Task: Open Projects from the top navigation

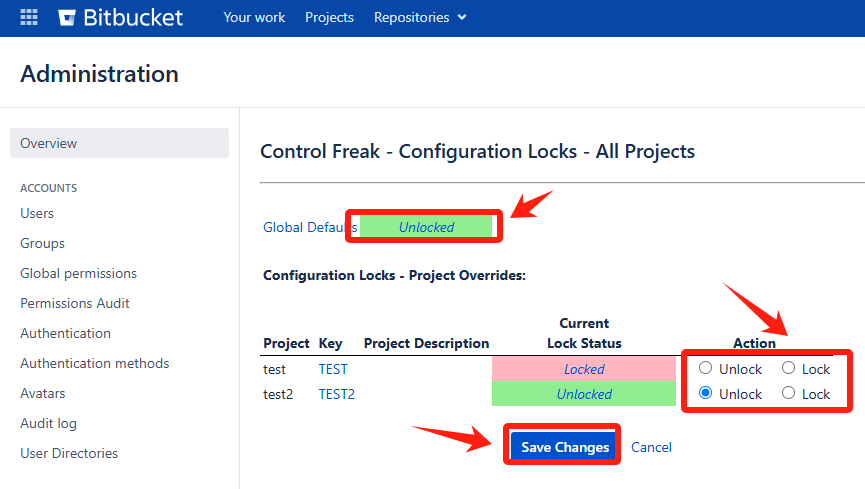Action: coord(329,18)
